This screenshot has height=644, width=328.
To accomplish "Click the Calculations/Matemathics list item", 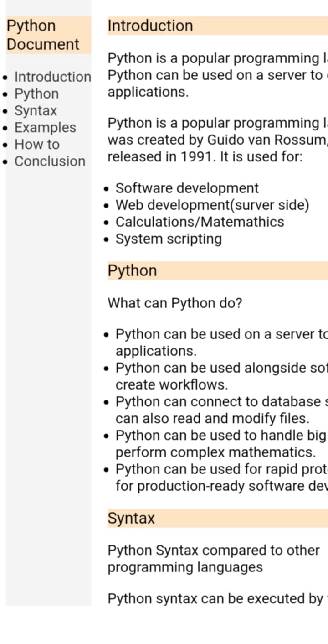I will tap(200, 222).
